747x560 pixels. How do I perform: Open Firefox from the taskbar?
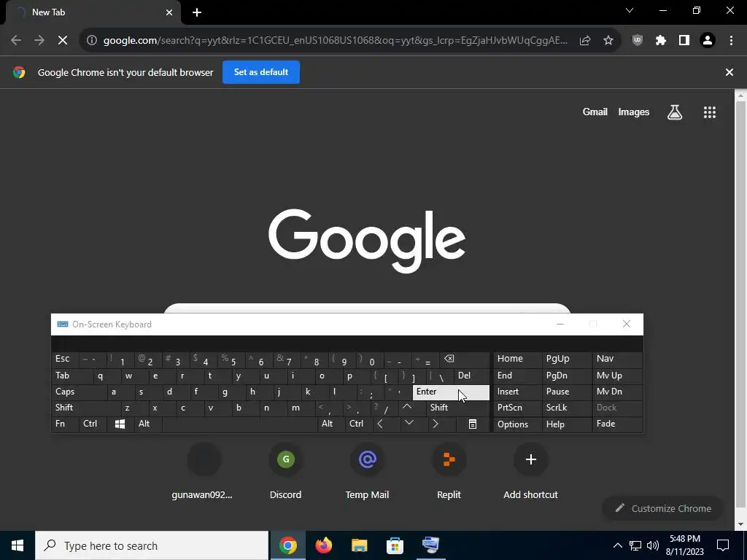coord(323,545)
